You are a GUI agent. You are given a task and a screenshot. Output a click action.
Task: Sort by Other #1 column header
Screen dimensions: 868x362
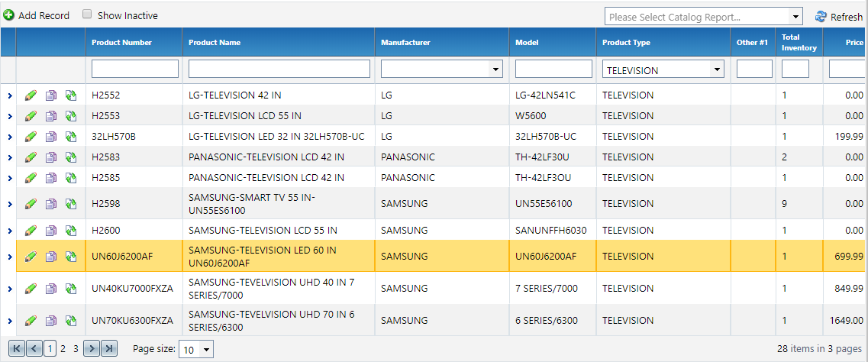[x=752, y=43]
